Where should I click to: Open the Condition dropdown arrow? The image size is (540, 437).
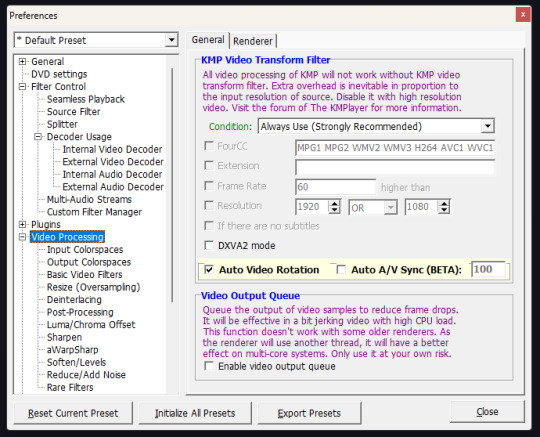coord(487,126)
